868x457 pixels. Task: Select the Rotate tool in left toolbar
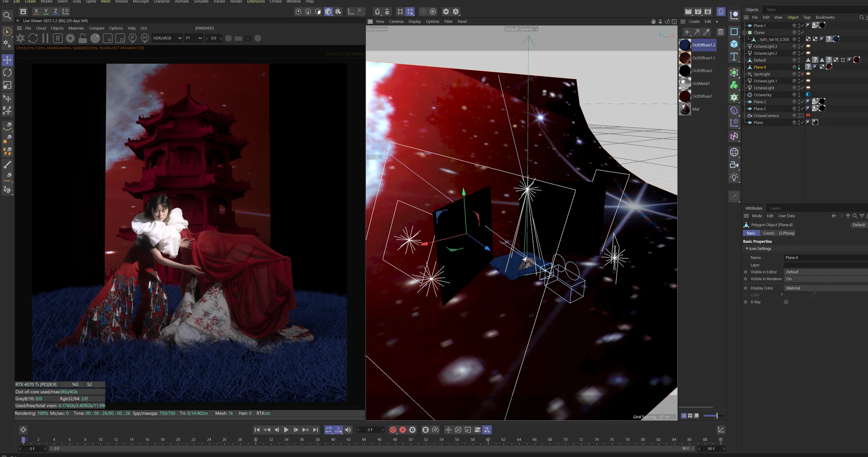click(7, 72)
